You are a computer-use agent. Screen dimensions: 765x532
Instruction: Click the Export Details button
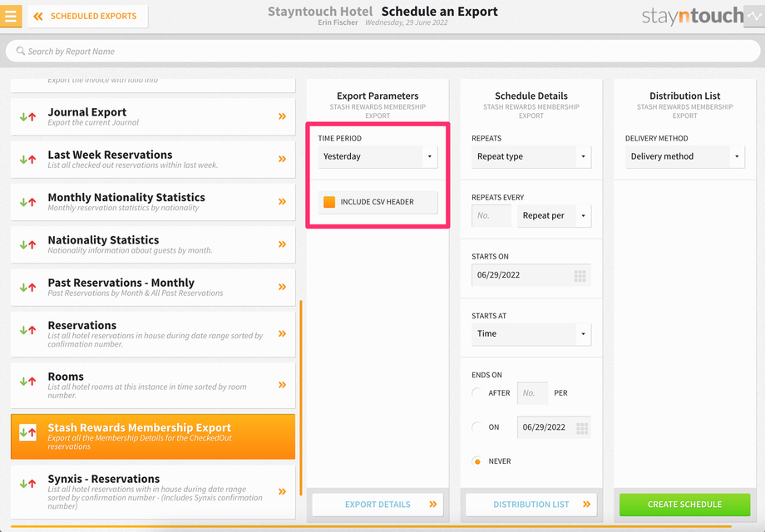click(378, 505)
